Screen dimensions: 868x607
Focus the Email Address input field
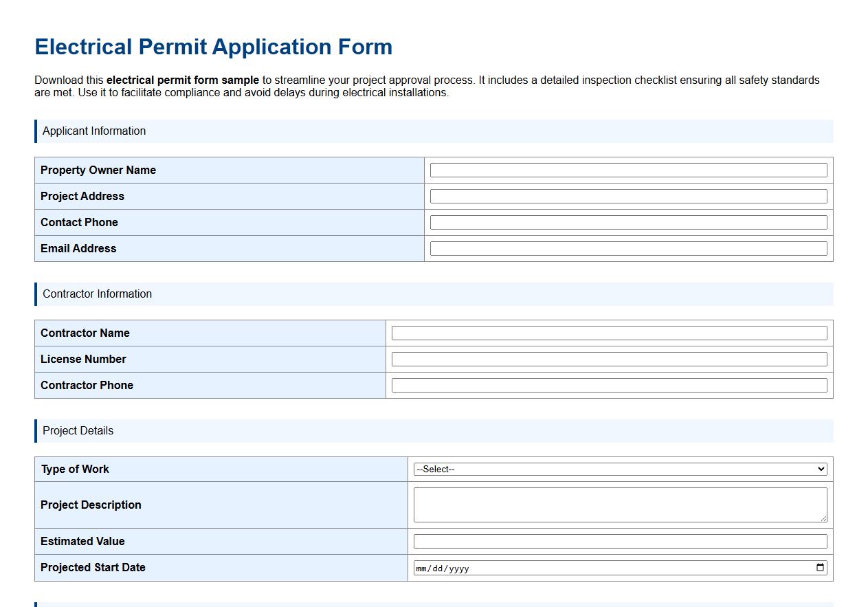coord(627,247)
